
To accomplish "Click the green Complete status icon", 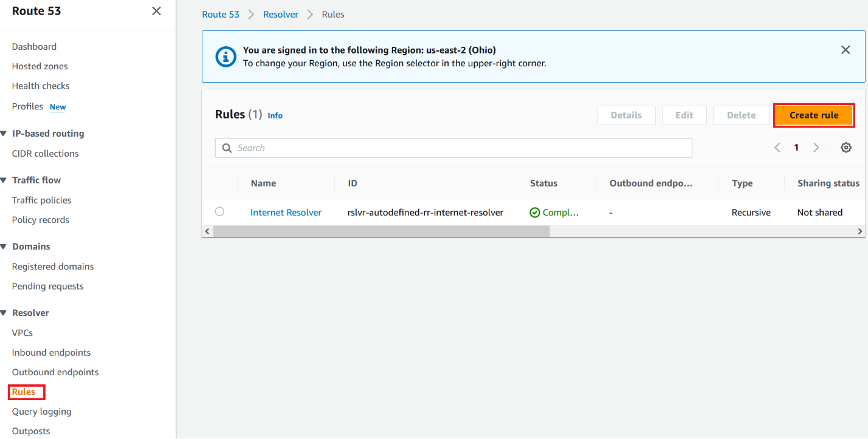I will (x=535, y=213).
